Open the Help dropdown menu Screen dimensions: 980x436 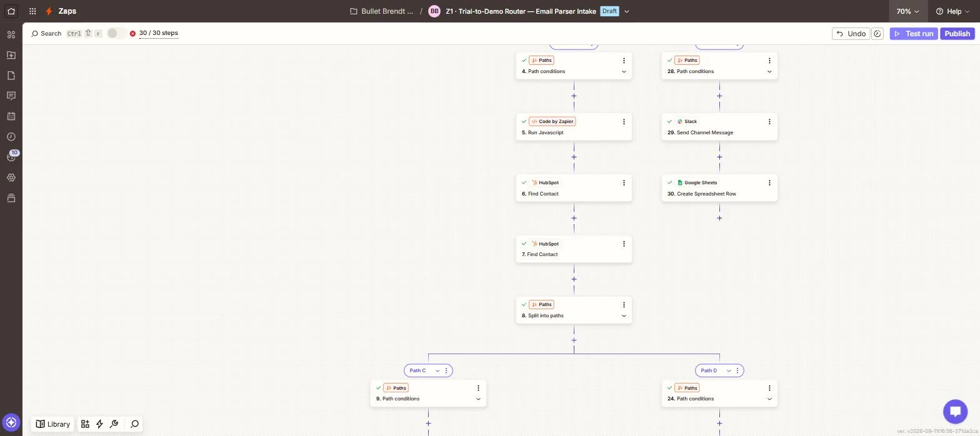952,11
